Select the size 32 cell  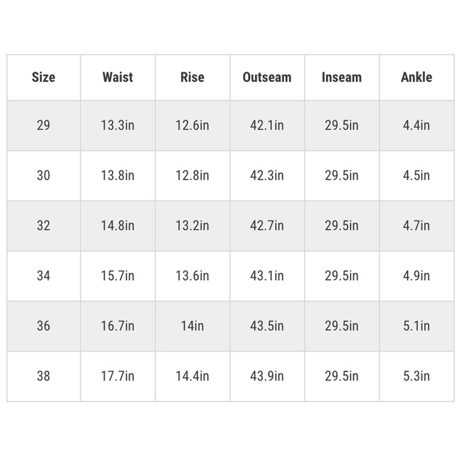coord(43,226)
